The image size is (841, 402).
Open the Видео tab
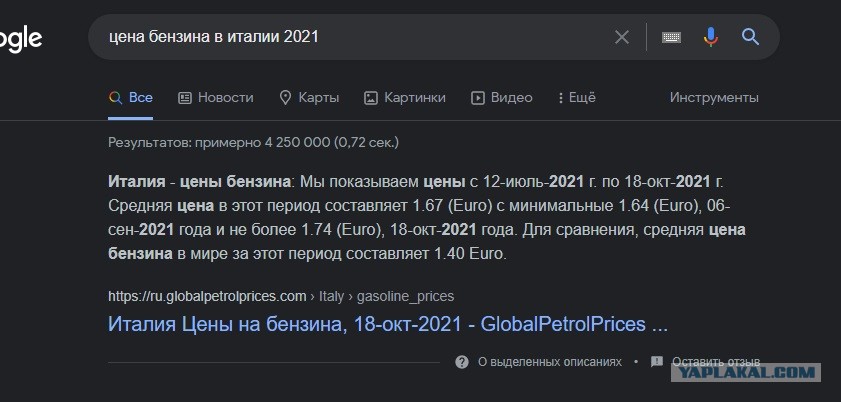coord(502,98)
